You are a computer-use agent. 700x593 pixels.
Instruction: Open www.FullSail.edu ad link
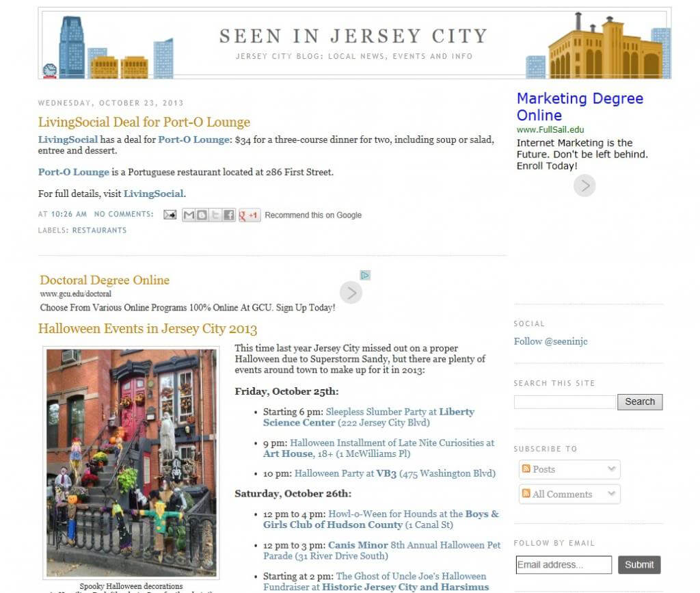550,129
